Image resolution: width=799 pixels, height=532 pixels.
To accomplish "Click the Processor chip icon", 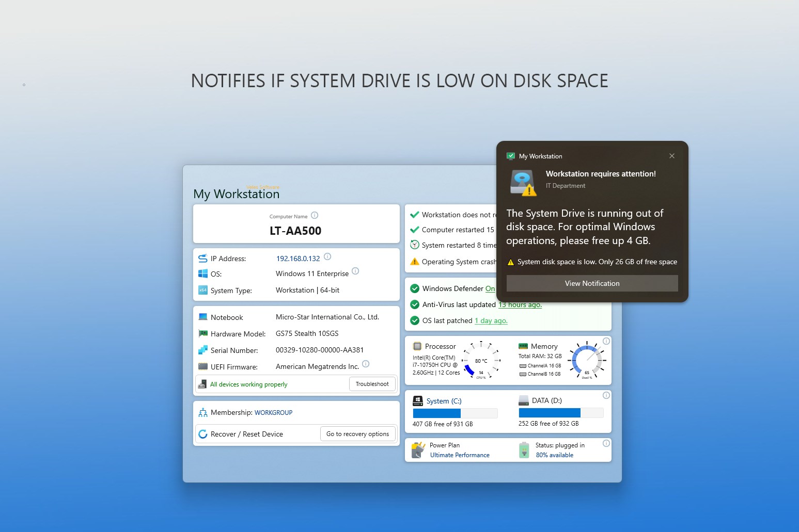I will point(417,346).
